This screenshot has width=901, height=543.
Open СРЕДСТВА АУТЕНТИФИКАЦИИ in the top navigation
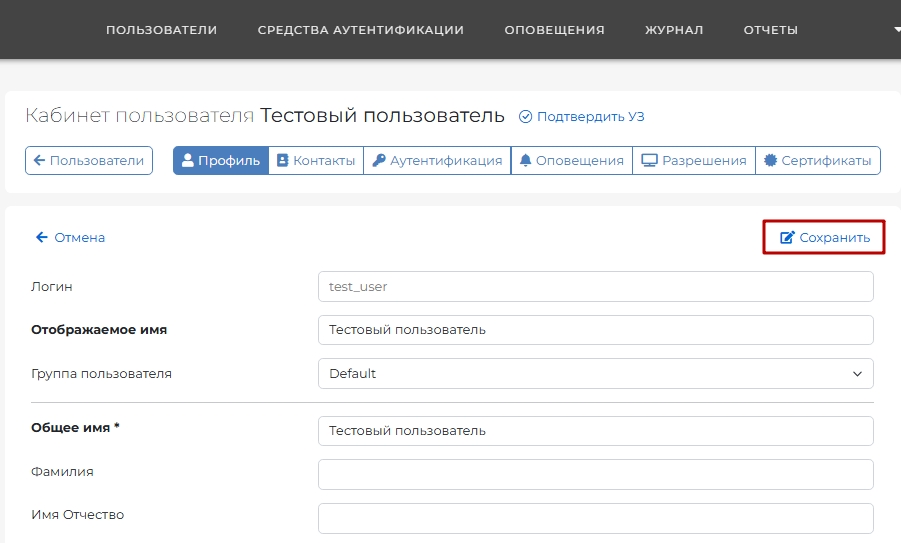(360, 30)
